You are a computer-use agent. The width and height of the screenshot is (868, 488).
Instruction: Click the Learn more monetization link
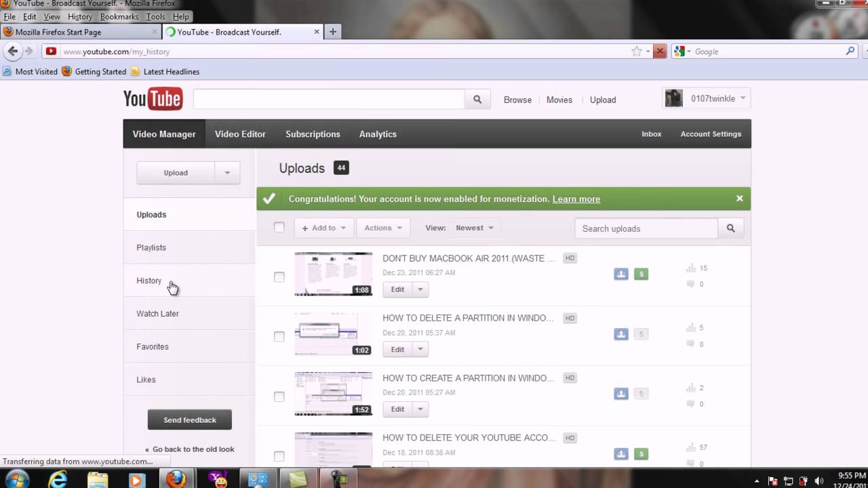tap(576, 199)
